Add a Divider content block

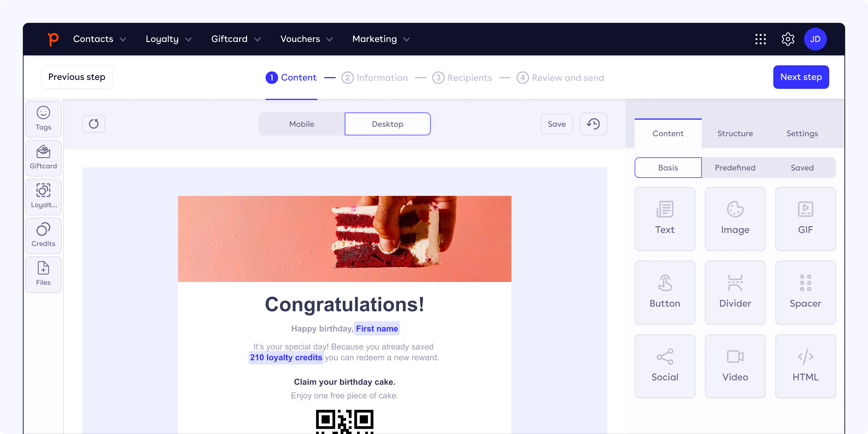[x=735, y=292]
